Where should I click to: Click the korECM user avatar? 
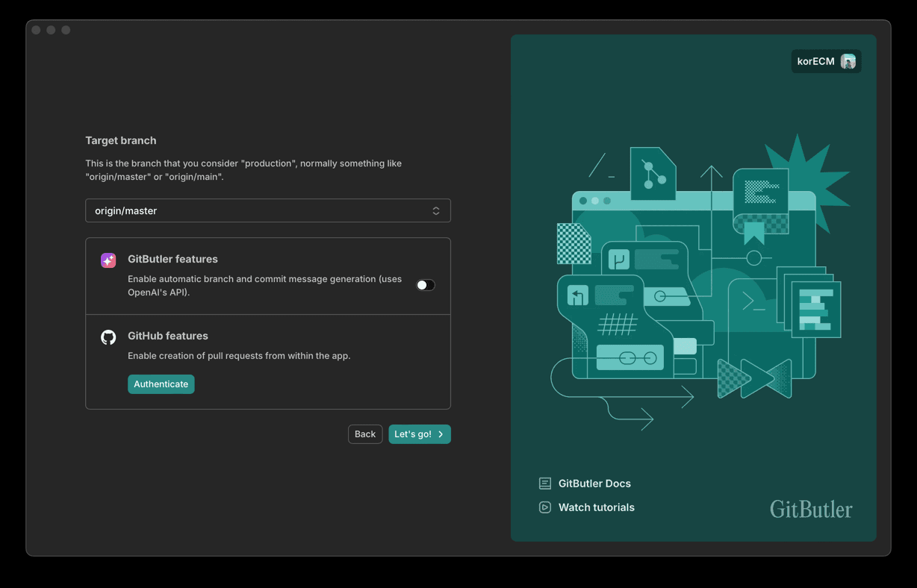coord(848,61)
